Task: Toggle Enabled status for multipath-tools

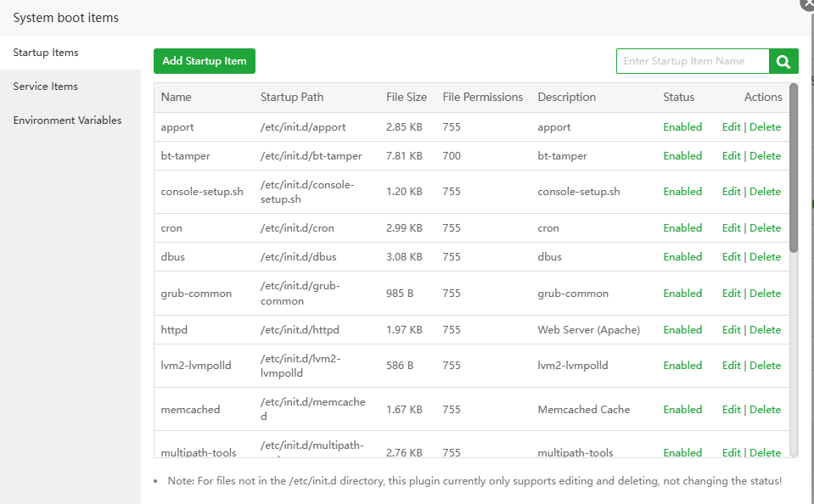Action: pos(682,452)
